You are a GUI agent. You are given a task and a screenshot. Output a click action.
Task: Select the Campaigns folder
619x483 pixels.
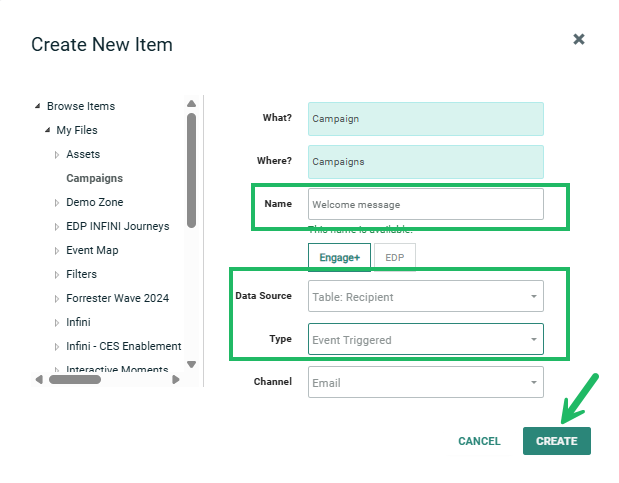pyautogui.click(x=94, y=178)
